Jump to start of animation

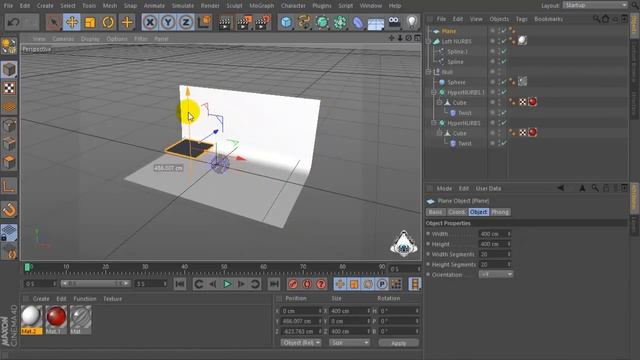click(x=180, y=284)
